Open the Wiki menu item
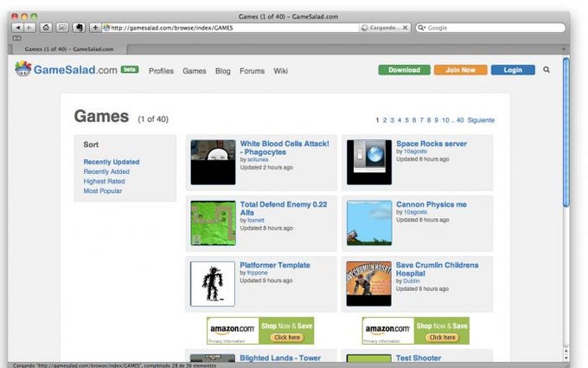588x368 pixels. point(280,71)
